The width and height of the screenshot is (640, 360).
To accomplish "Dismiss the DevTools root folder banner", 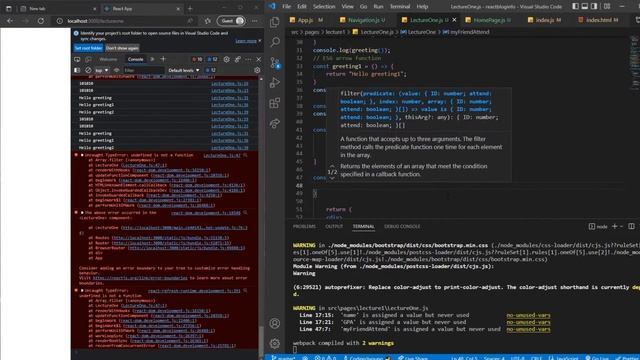I will click(260, 40).
